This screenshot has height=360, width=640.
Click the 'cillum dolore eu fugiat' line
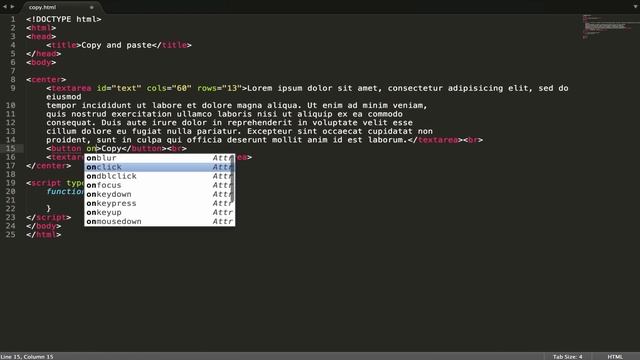click(x=240, y=131)
